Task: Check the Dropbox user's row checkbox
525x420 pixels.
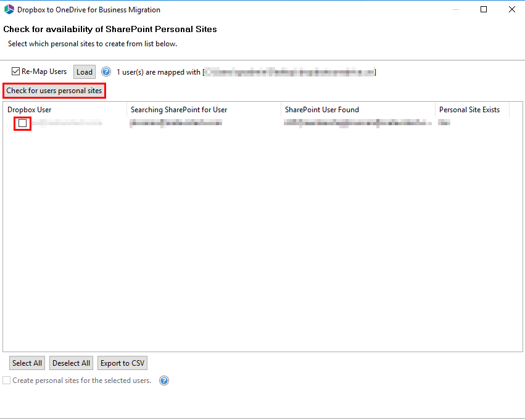Action: tap(22, 123)
